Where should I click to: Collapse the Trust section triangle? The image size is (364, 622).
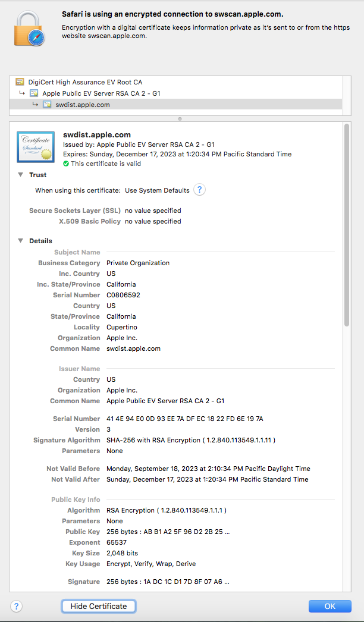[21, 175]
